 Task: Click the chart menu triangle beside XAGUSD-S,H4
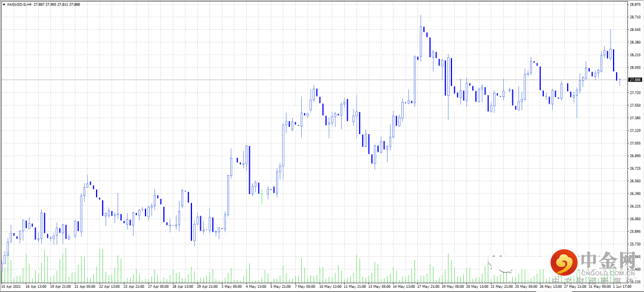pyautogui.click(x=4, y=4)
